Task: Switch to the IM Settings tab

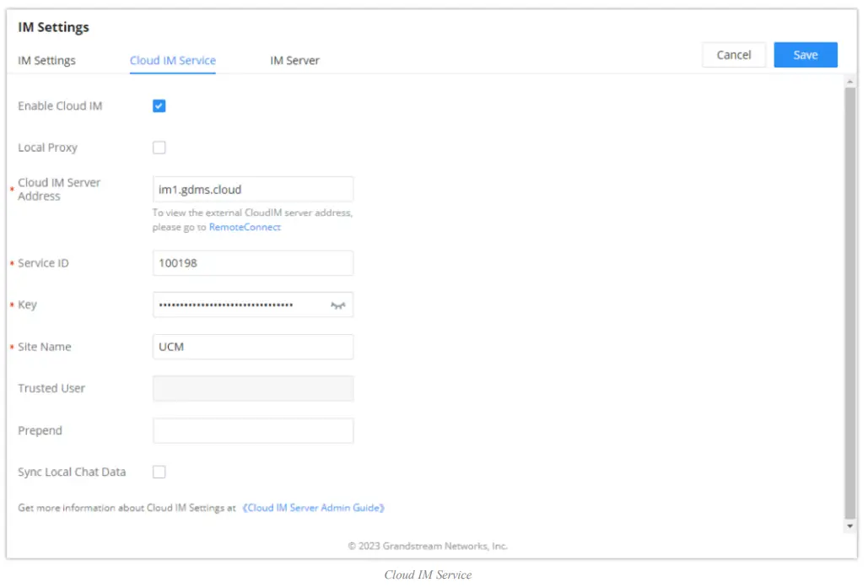Action: pyautogui.click(x=46, y=61)
